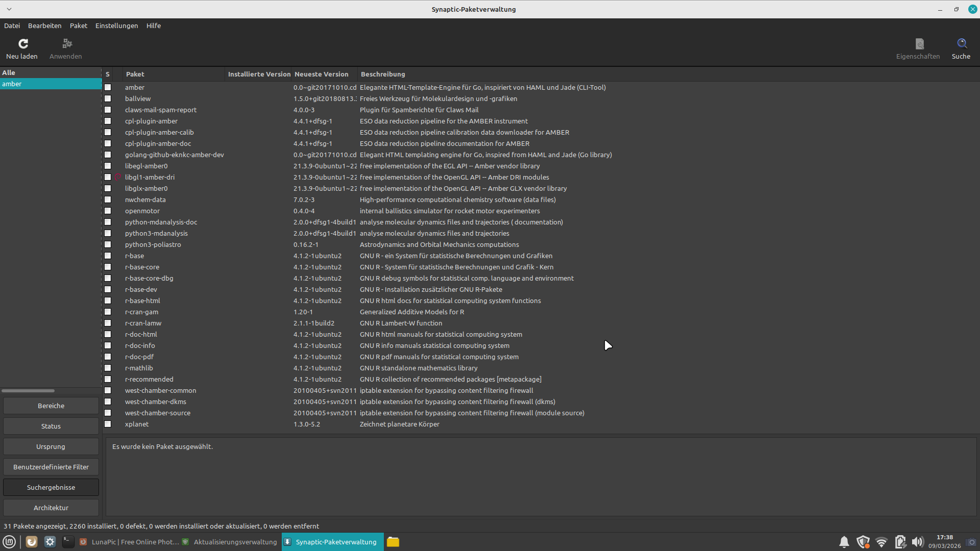Image resolution: width=980 pixels, height=551 pixels.
Task: Click the notification bell in system tray
Action: pos(844,542)
